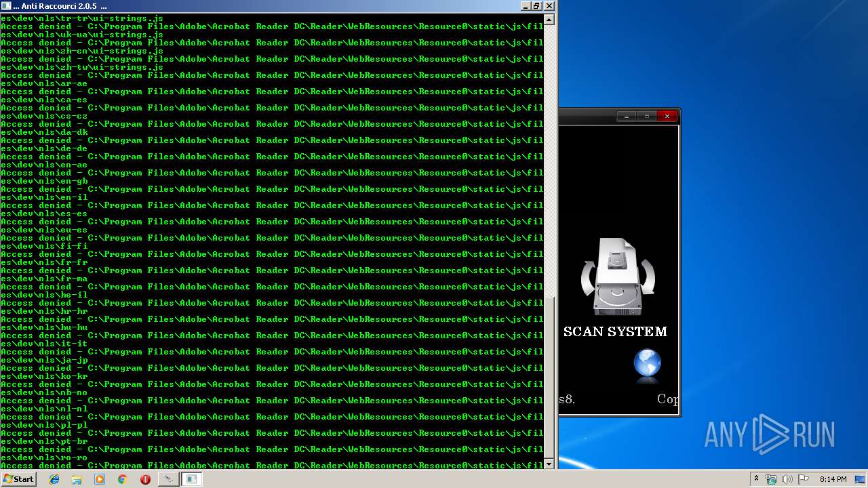The width and height of the screenshot is (868, 488).
Task: Close the Anti Raccourci console window
Action: click(549, 5)
